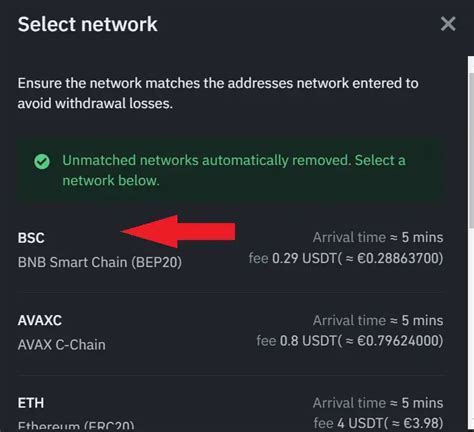This screenshot has height=432, width=474.
Task: Select the BSC network option
Action: pyautogui.click(x=230, y=250)
